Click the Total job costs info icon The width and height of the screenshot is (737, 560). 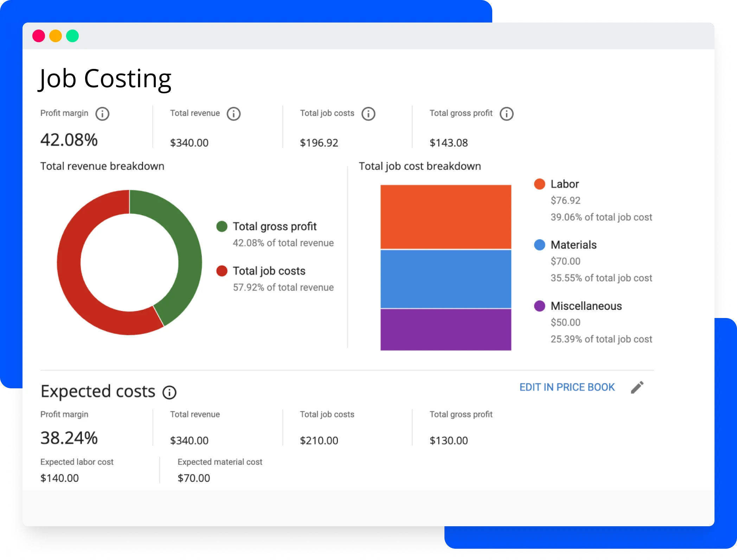(x=368, y=114)
